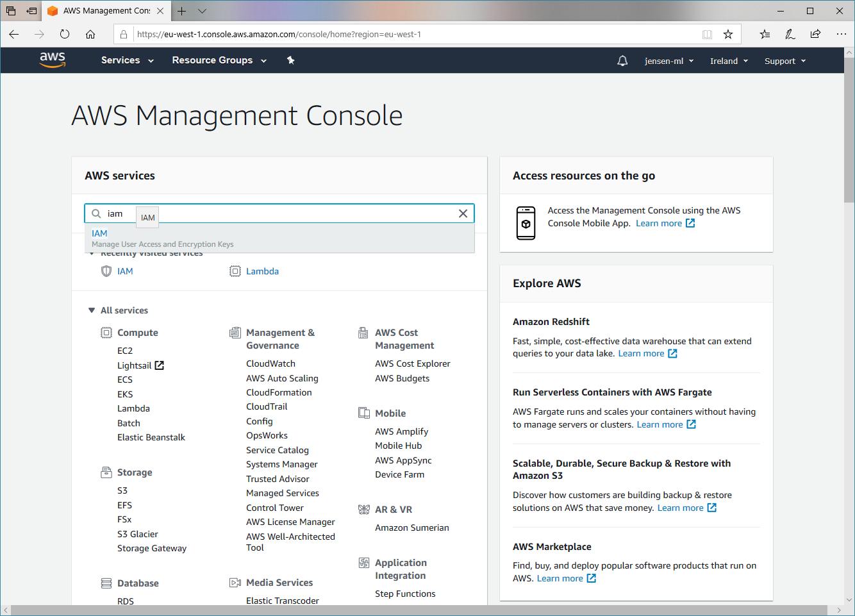Click the Lambda recently visited link

tap(262, 271)
